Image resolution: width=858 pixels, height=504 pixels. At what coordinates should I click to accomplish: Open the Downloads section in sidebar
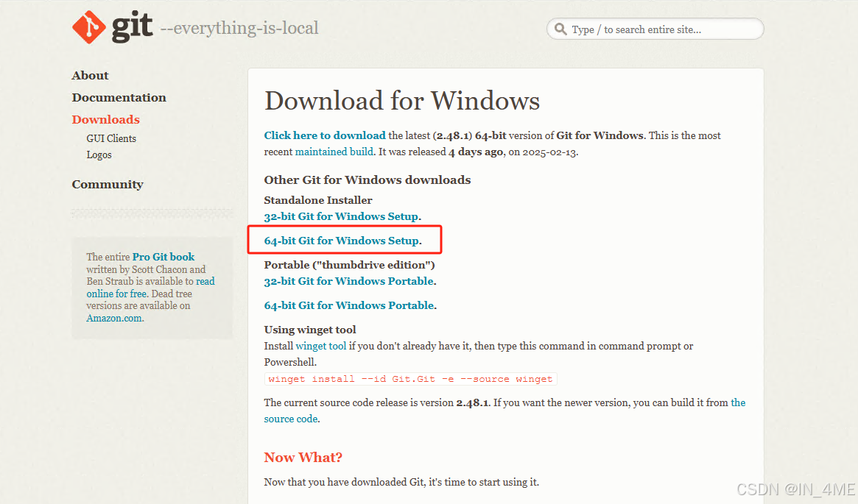[x=105, y=119]
